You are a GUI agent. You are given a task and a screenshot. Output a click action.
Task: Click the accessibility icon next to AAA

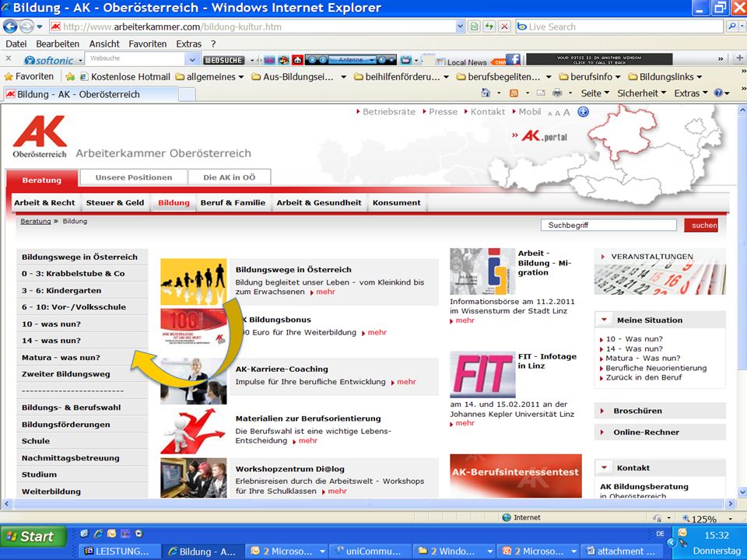pyautogui.click(x=583, y=112)
